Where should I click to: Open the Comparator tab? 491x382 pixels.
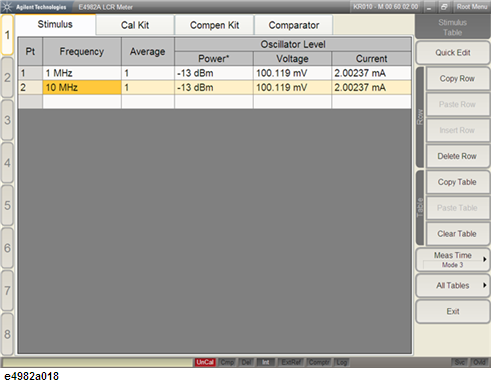coord(294,25)
